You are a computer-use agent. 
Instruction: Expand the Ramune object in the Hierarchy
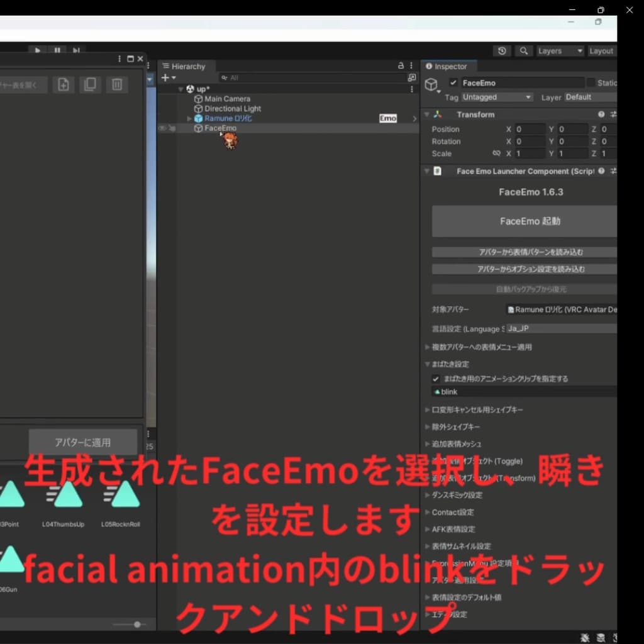pyautogui.click(x=190, y=119)
